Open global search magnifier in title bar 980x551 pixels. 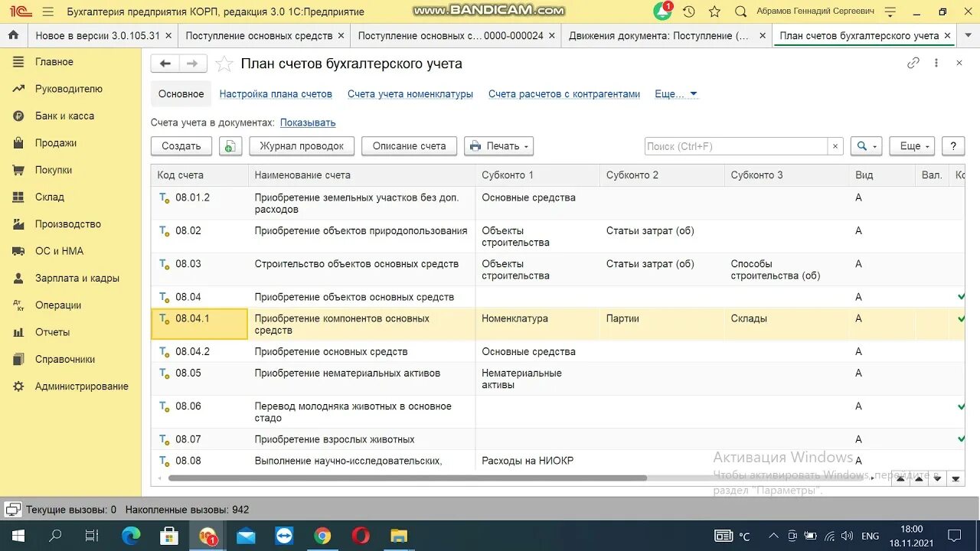pyautogui.click(x=740, y=11)
